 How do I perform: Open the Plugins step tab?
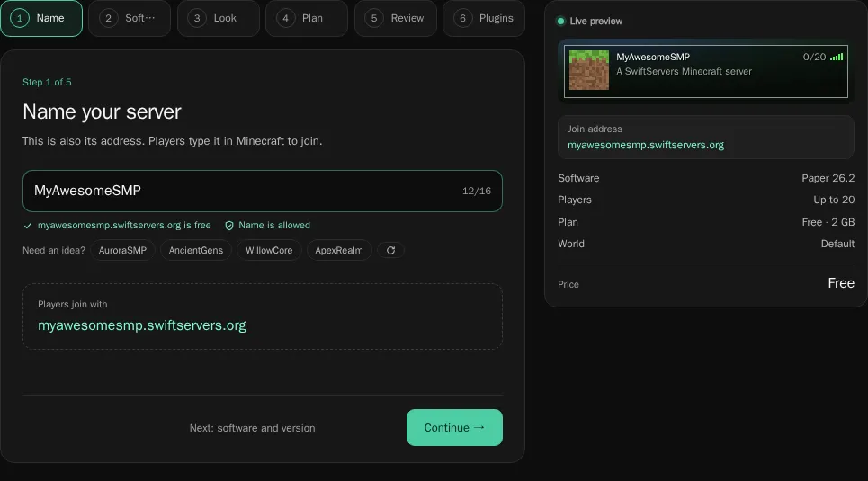coord(484,18)
